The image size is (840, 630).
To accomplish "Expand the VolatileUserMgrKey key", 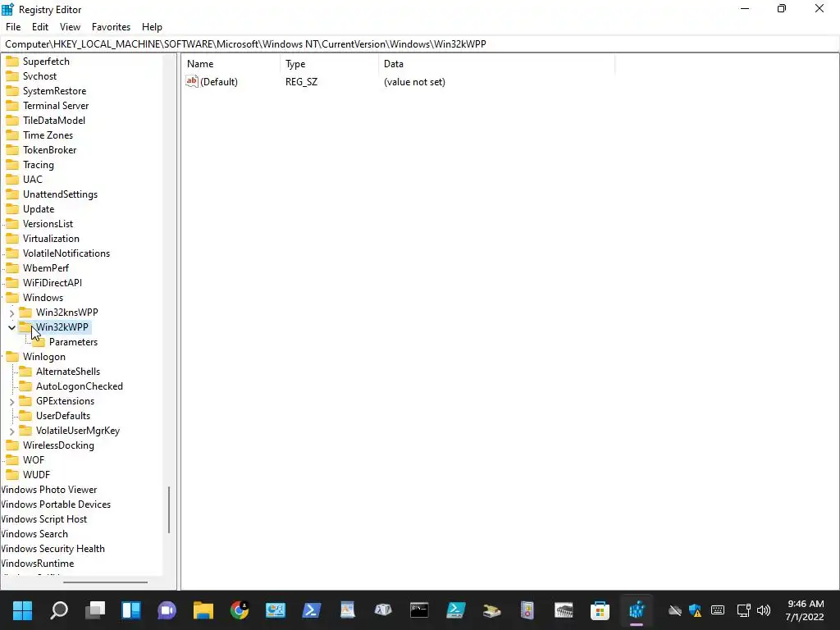I will coord(11,431).
